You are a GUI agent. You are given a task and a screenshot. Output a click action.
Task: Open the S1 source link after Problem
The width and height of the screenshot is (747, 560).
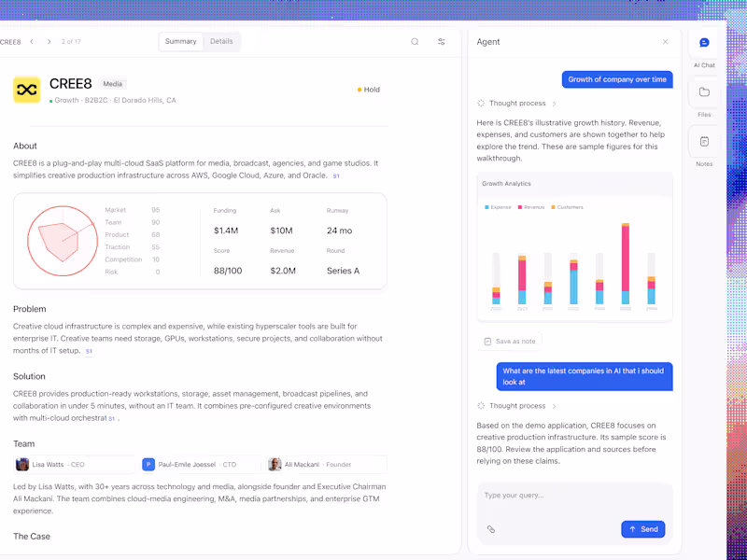pos(89,352)
